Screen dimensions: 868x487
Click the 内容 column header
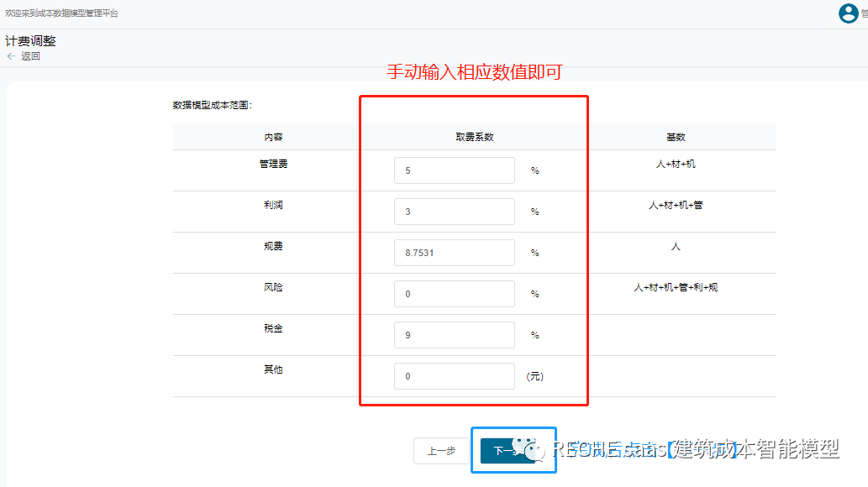273,137
